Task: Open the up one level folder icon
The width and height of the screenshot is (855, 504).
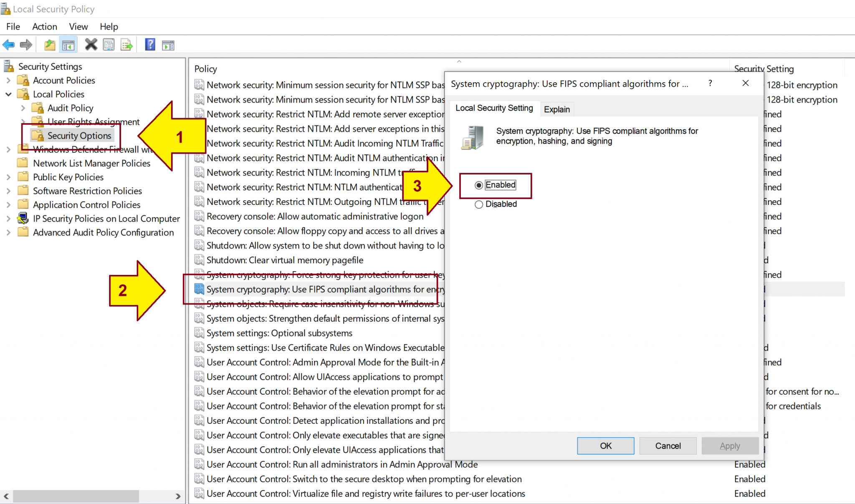Action: click(x=50, y=45)
